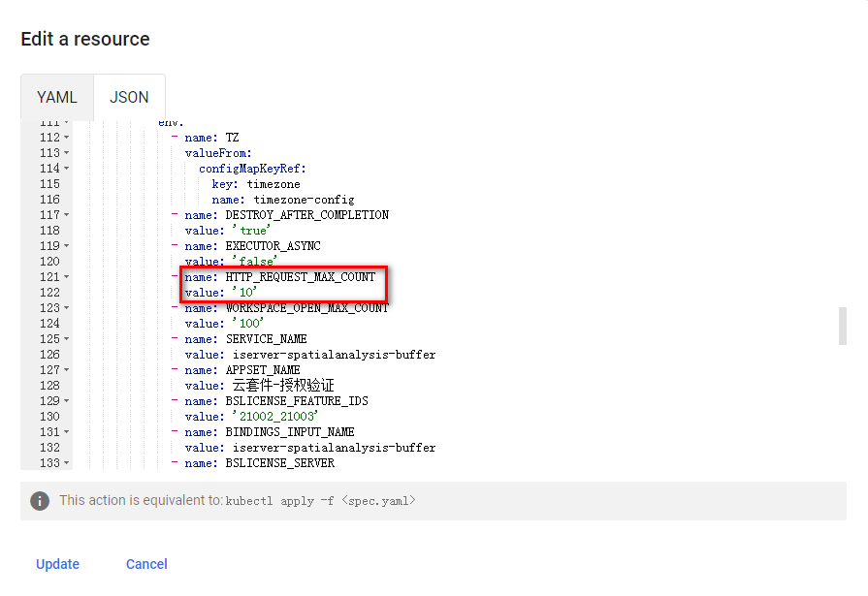Click iserver-spatialanalysis-buffer value on line 132

point(334,447)
